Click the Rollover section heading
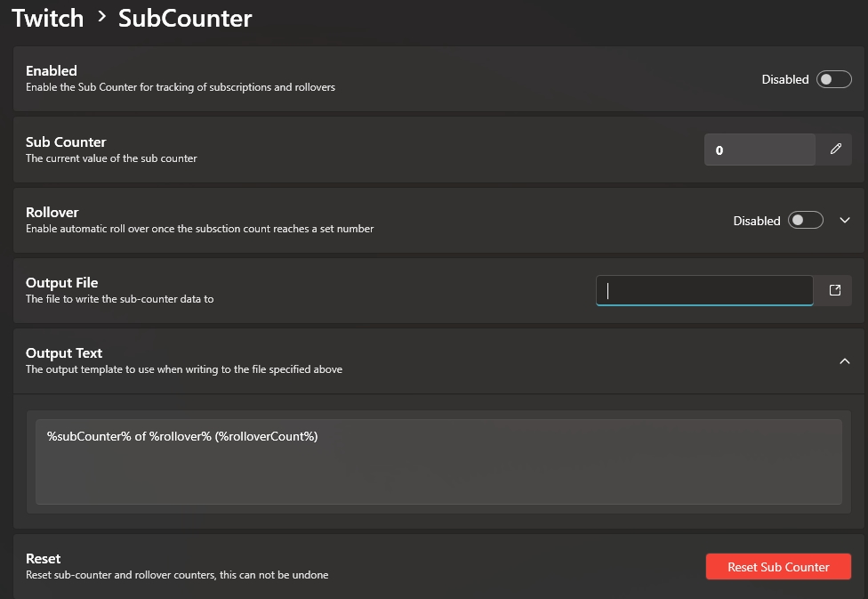Viewport: 868px width, 599px height. click(x=52, y=213)
